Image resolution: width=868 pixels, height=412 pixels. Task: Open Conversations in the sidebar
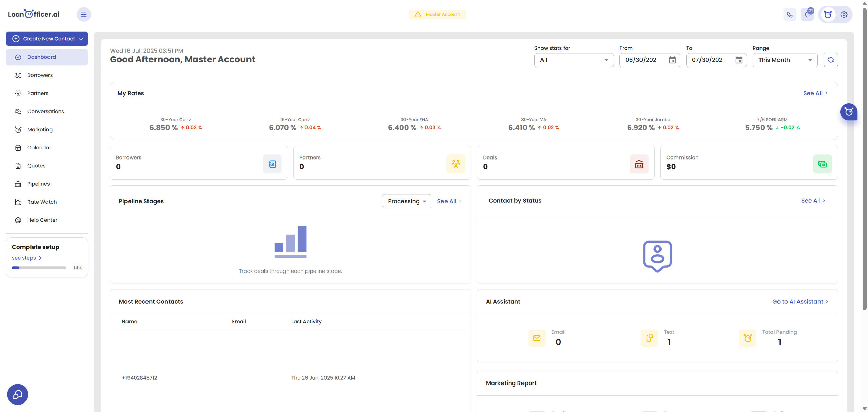coord(45,111)
